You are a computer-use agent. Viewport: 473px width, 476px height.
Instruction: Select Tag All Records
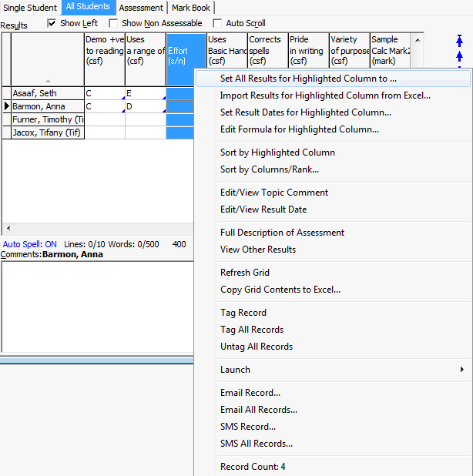pyautogui.click(x=333, y=330)
